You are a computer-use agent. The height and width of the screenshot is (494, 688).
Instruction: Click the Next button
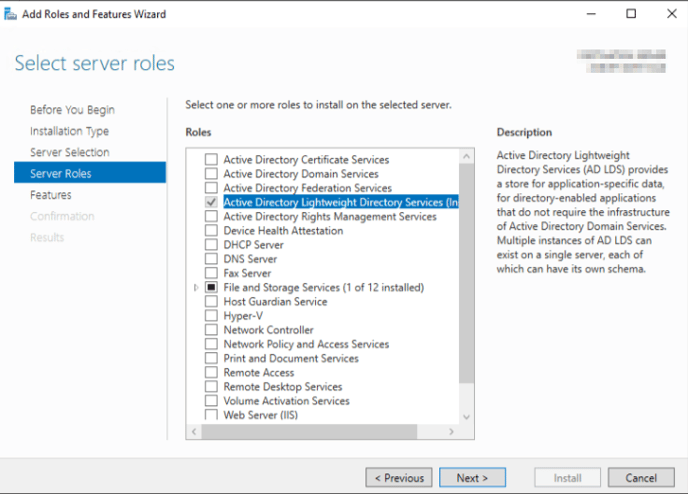[472, 478]
